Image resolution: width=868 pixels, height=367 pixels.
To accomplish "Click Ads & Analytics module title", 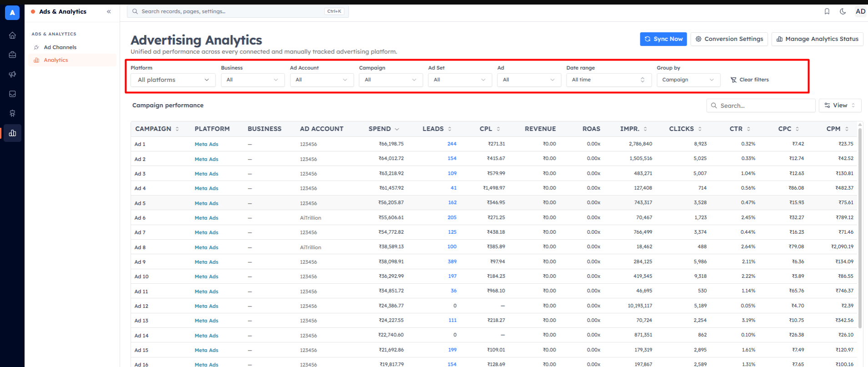I will pos(63,11).
